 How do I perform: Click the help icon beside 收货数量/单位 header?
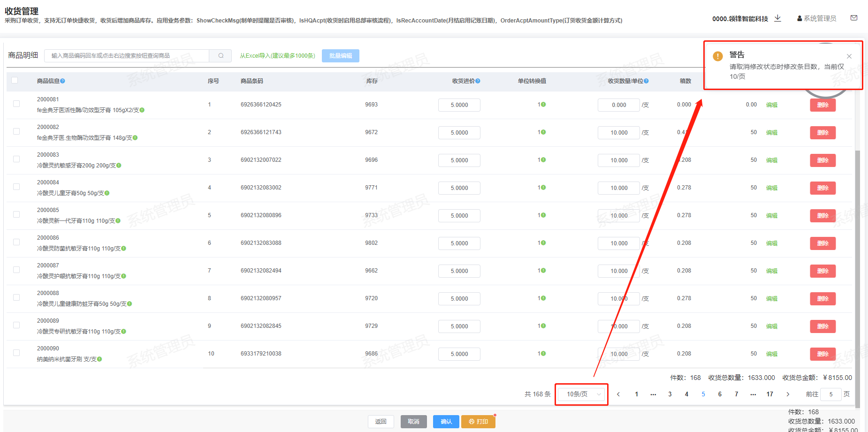[x=646, y=81]
